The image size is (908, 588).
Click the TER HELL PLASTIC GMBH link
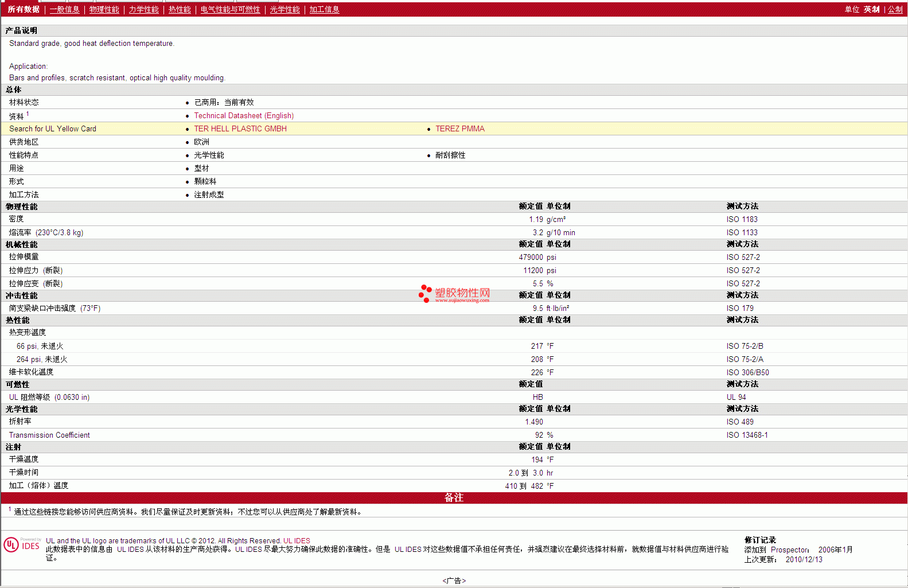(240, 128)
